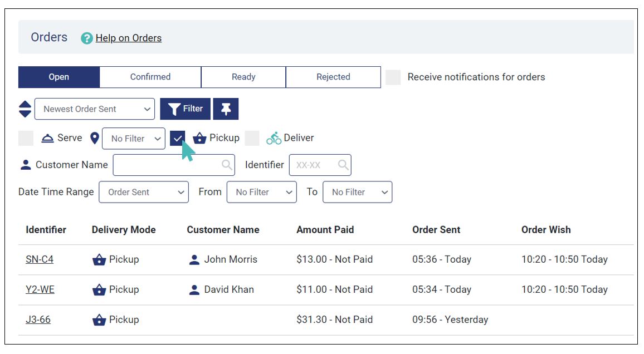
Task: Select the David Khan customer name
Action: [x=229, y=289]
